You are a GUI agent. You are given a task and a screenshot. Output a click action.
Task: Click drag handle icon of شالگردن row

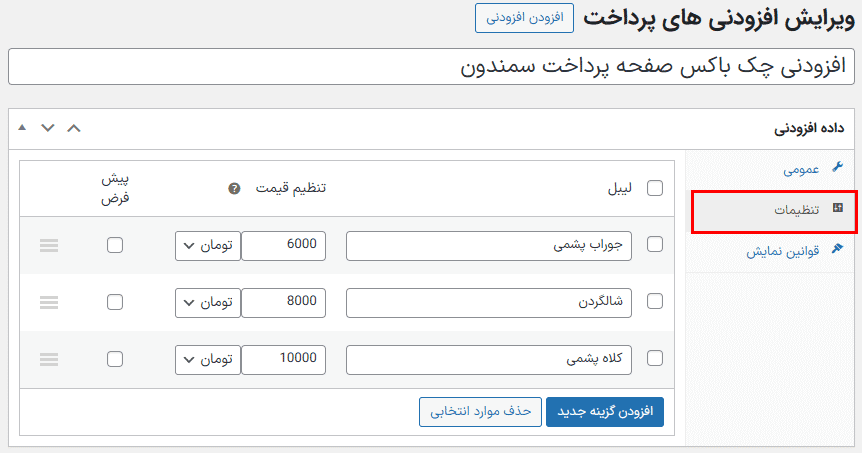coord(49,302)
